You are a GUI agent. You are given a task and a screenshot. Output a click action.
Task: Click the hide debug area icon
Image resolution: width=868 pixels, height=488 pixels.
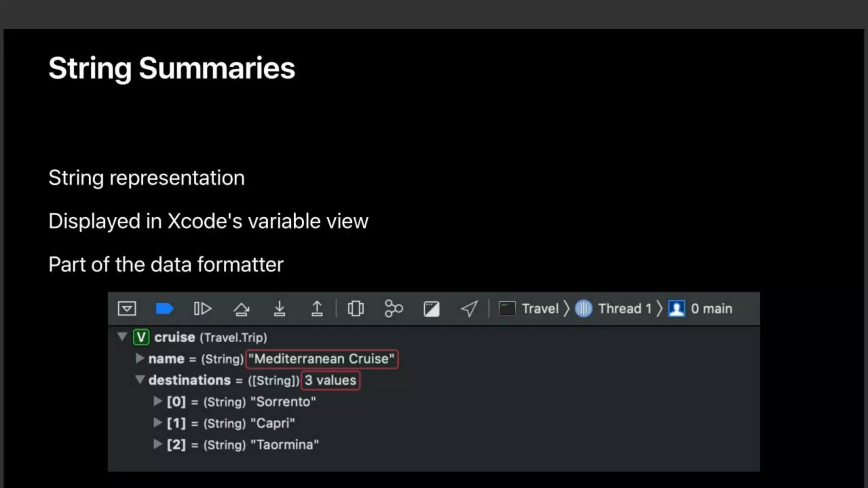click(x=127, y=308)
